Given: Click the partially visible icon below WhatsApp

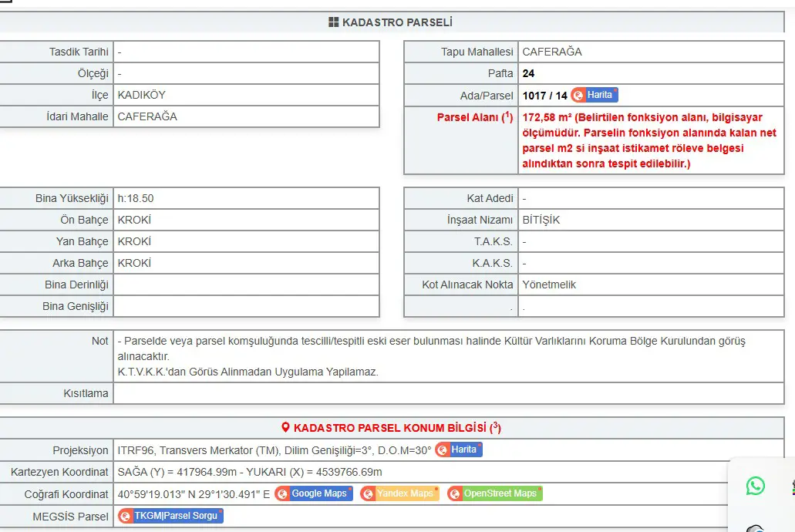Looking at the screenshot, I should (756, 528).
